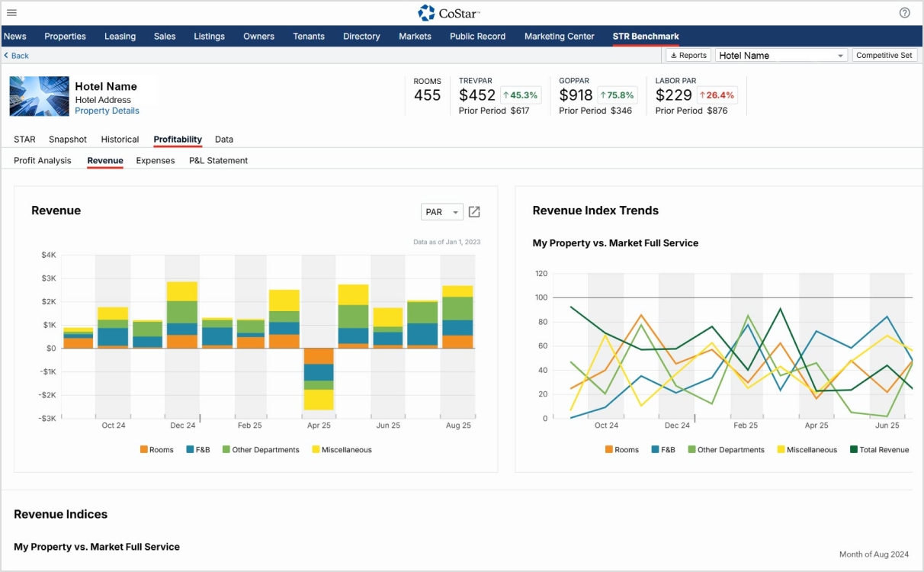924x572 pixels.
Task: Click the Back arrow link
Action: 16,56
